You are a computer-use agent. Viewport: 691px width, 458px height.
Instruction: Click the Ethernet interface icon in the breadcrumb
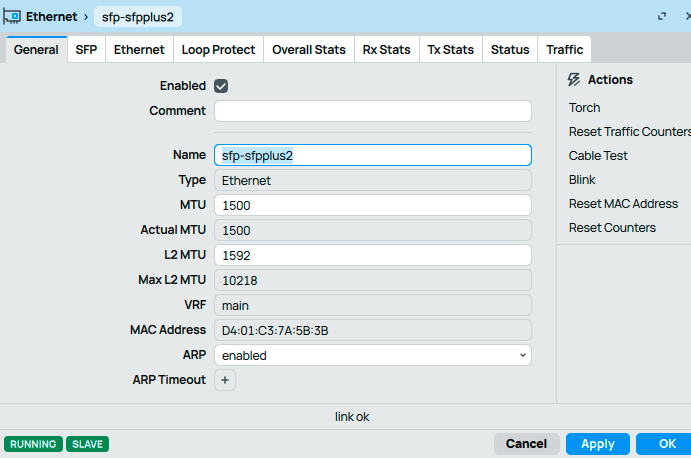tap(13, 17)
